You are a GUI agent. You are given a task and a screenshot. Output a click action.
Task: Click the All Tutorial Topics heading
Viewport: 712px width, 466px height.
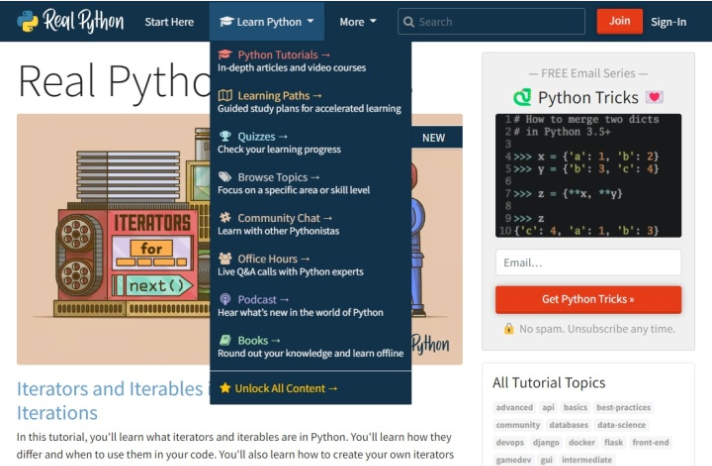coord(549,382)
